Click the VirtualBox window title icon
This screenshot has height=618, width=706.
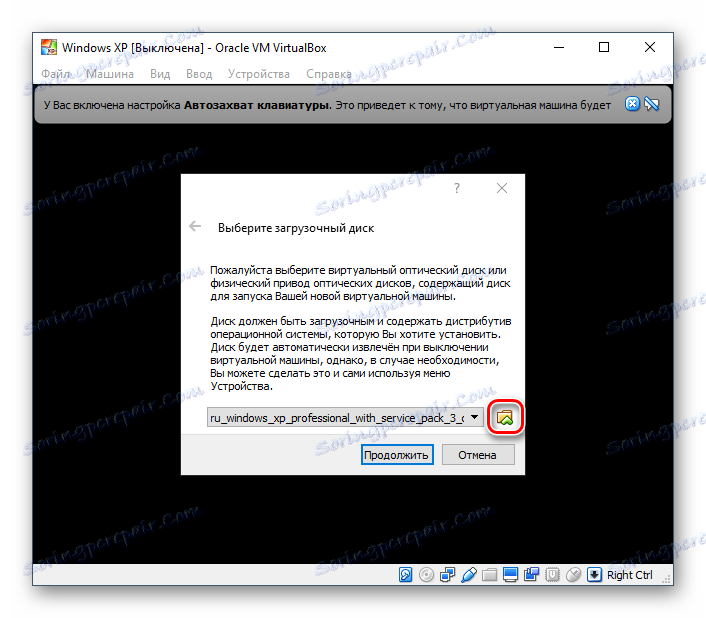pyautogui.click(x=49, y=47)
